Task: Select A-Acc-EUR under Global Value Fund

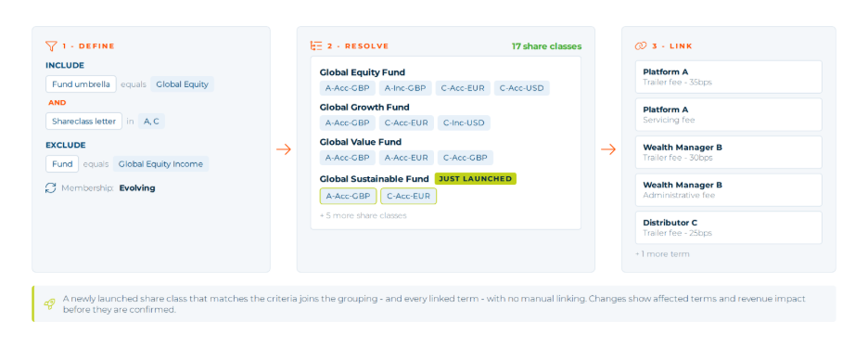Action: point(406,158)
